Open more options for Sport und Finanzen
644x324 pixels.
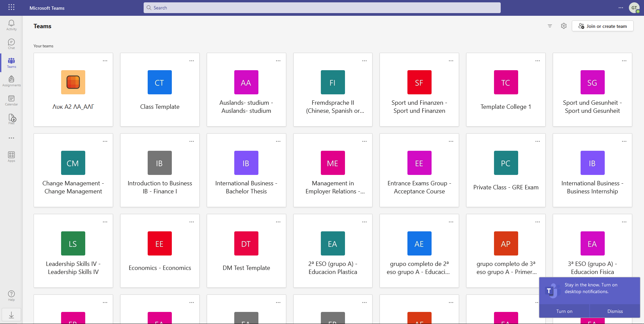[x=451, y=61]
